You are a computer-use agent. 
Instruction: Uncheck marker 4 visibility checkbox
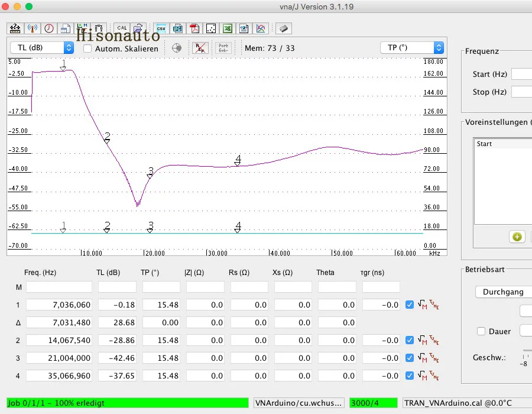(x=410, y=376)
